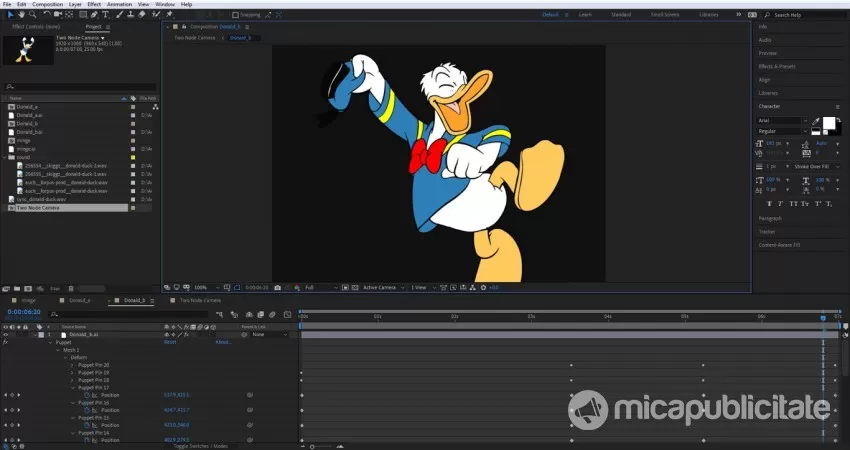Open the Effect menu
The width and height of the screenshot is (850, 450).
(x=94, y=4)
